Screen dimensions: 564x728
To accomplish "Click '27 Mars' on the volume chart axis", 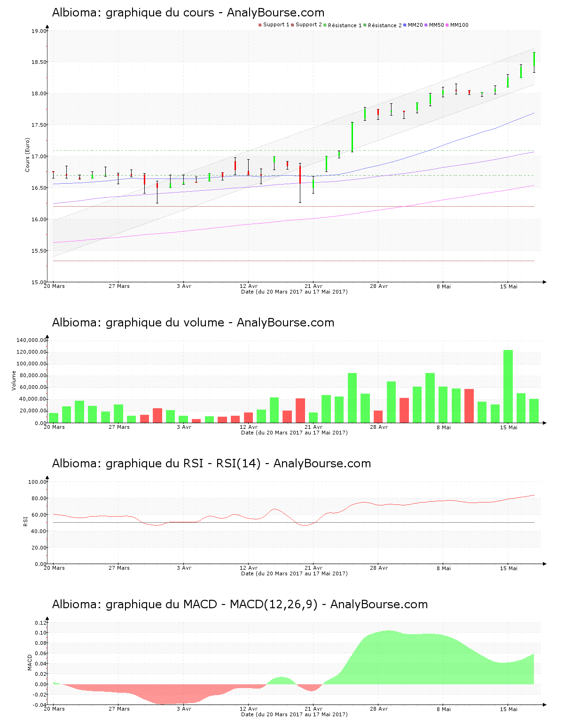I will tap(119, 427).
